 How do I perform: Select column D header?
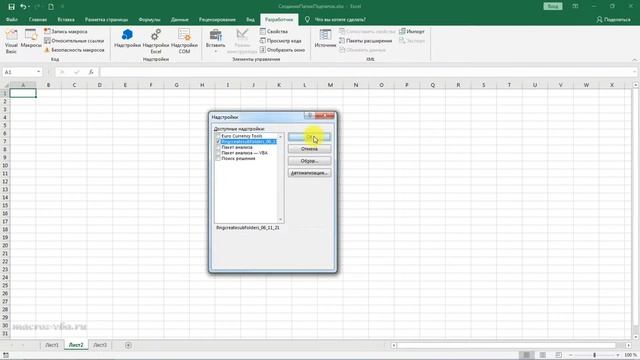[x=100, y=85]
